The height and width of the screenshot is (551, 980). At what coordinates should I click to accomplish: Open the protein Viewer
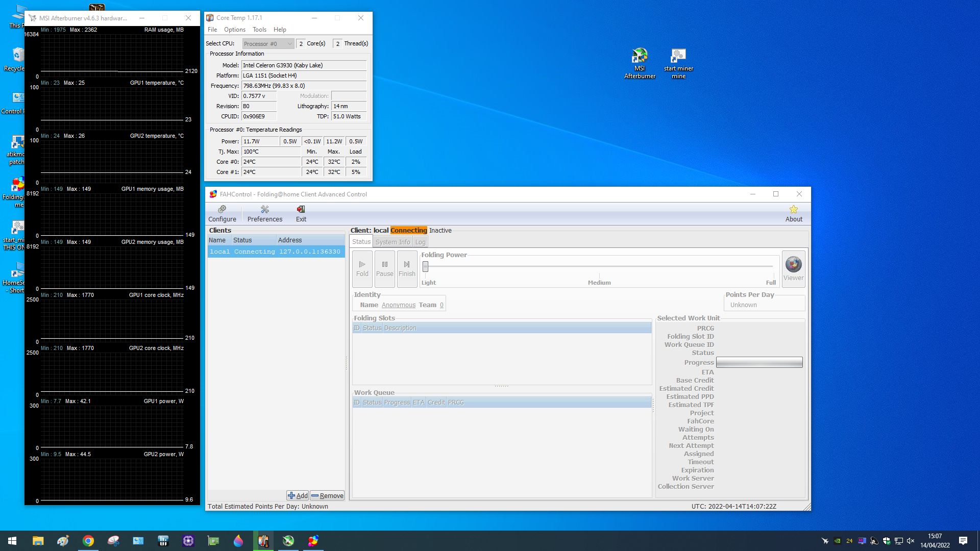click(x=793, y=269)
